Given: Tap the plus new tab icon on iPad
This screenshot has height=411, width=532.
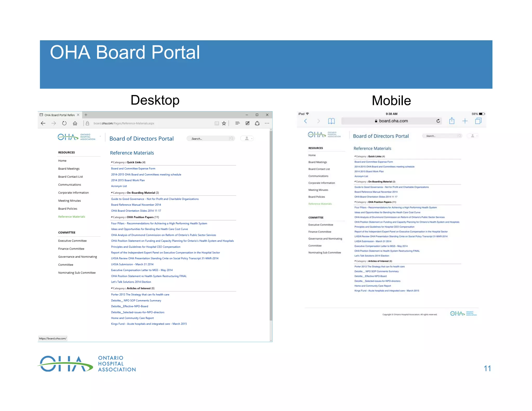Looking at the screenshot, I should (x=465, y=121).
